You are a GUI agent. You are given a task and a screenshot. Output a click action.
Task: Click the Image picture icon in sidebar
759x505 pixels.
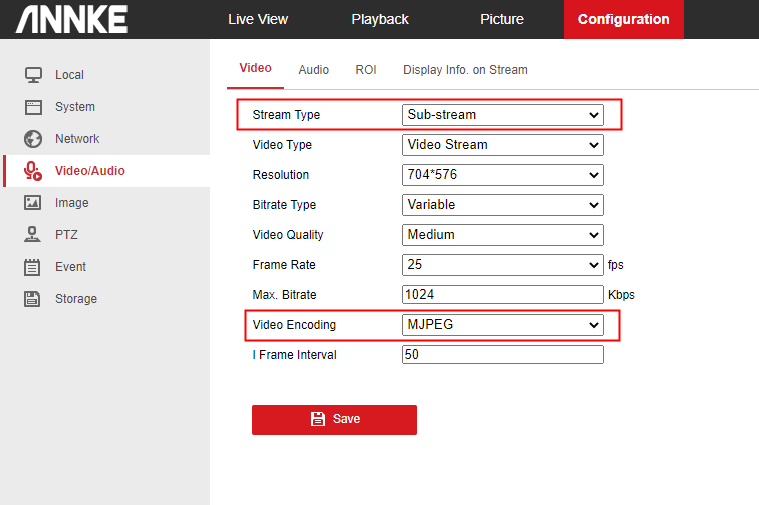click(33, 203)
